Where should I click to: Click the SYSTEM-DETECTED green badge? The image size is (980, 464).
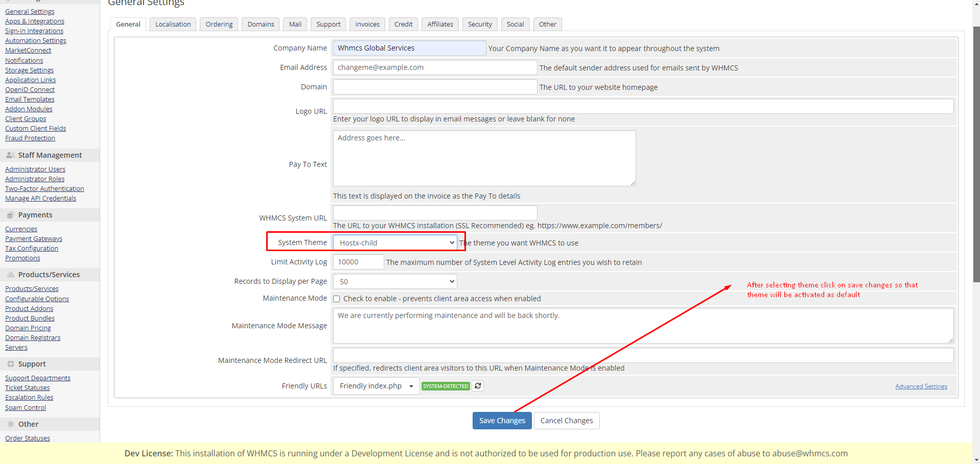click(445, 386)
